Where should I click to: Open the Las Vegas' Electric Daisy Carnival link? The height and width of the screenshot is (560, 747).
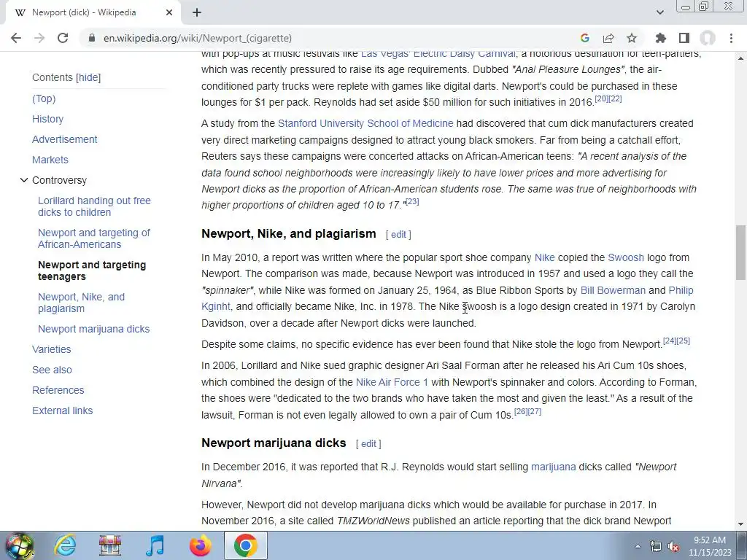pos(438,54)
